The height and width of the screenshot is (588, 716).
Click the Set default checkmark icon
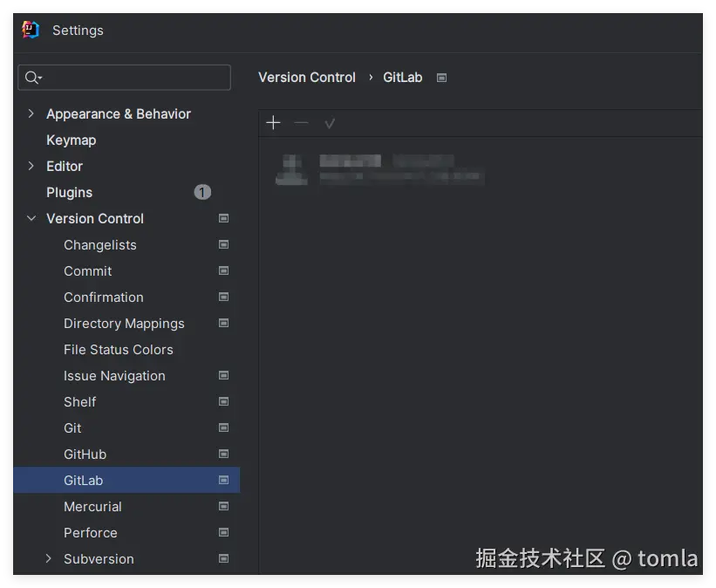330,123
